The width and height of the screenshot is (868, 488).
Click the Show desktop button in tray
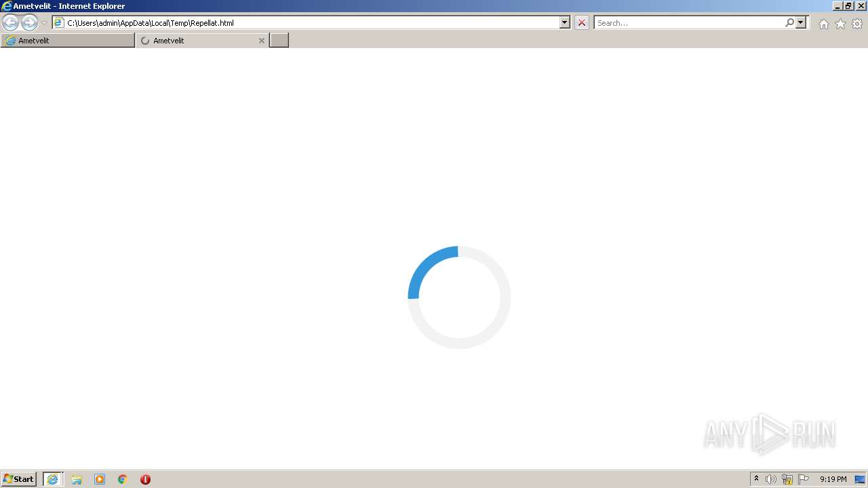pyautogui.click(x=860, y=479)
